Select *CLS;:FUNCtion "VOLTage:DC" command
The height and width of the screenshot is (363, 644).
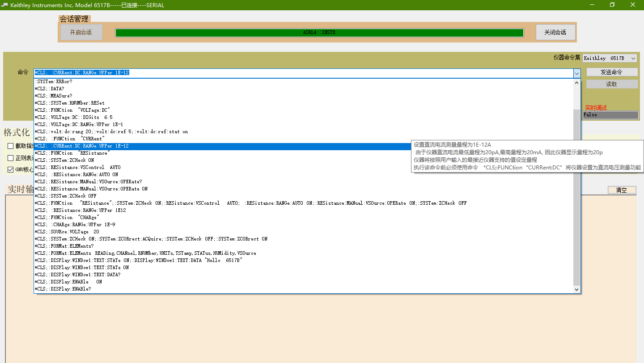pyautogui.click(x=304, y=110)
